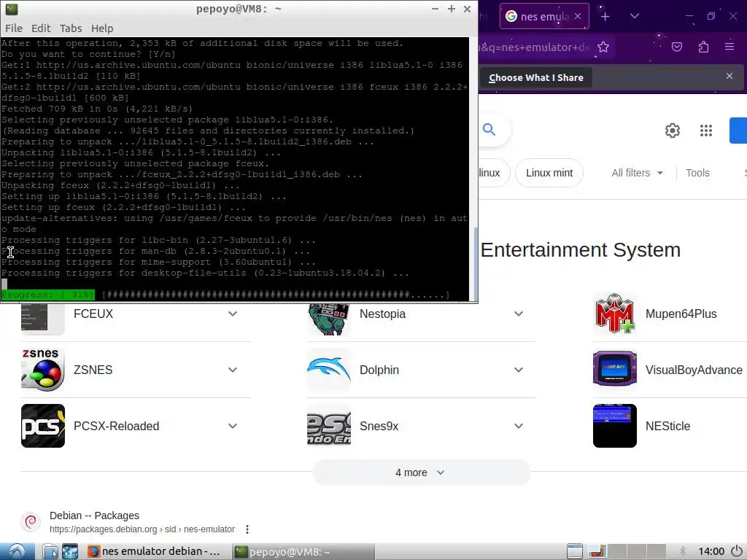Click the terminal window icon in the title bar
Image resolution: width=747 pixels, height=560 pixels.
[x=12, y=9]
